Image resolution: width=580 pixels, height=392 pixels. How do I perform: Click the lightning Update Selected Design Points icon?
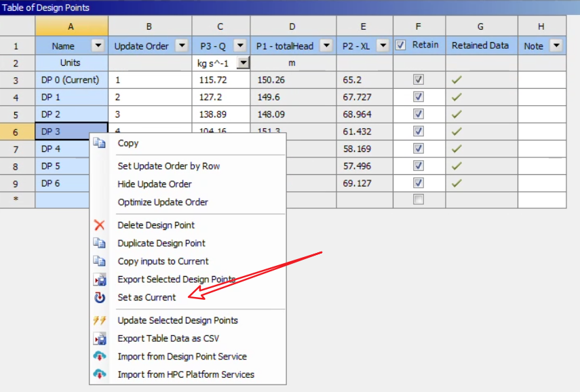click(x=100, y=321)
